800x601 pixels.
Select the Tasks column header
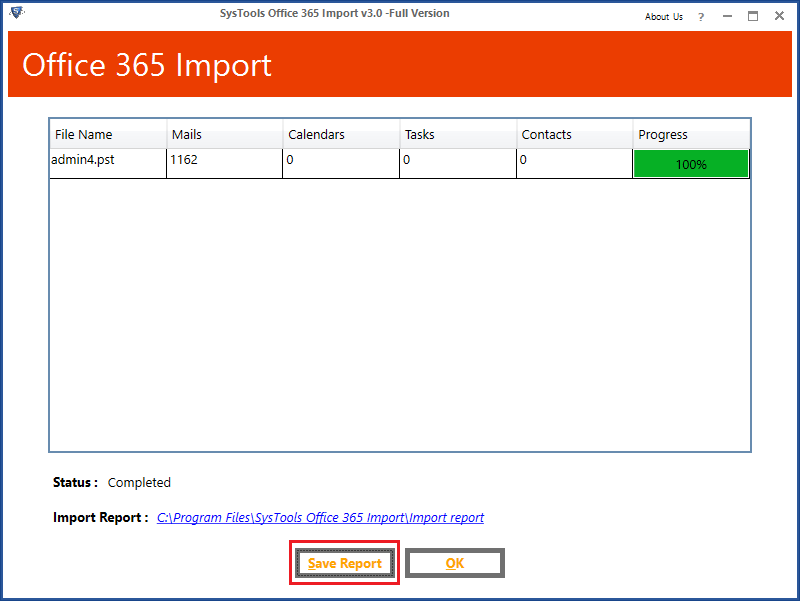click(x=458, y=134)
